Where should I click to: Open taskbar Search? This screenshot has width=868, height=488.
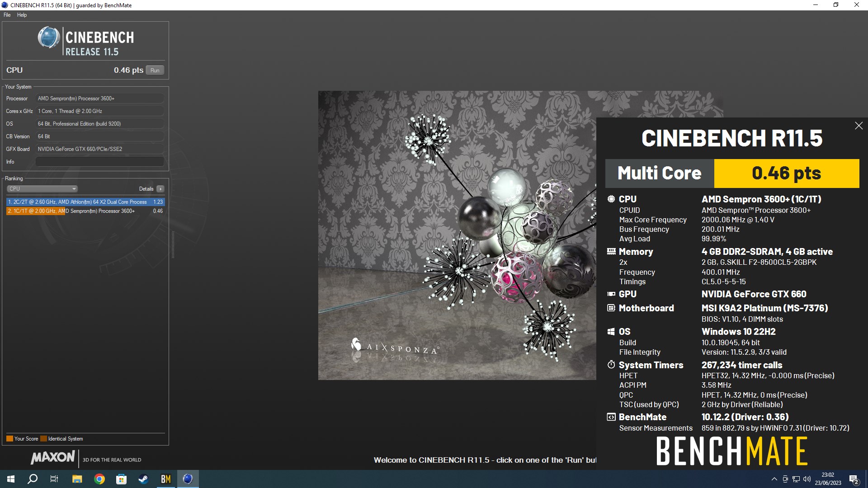[33, 479]
